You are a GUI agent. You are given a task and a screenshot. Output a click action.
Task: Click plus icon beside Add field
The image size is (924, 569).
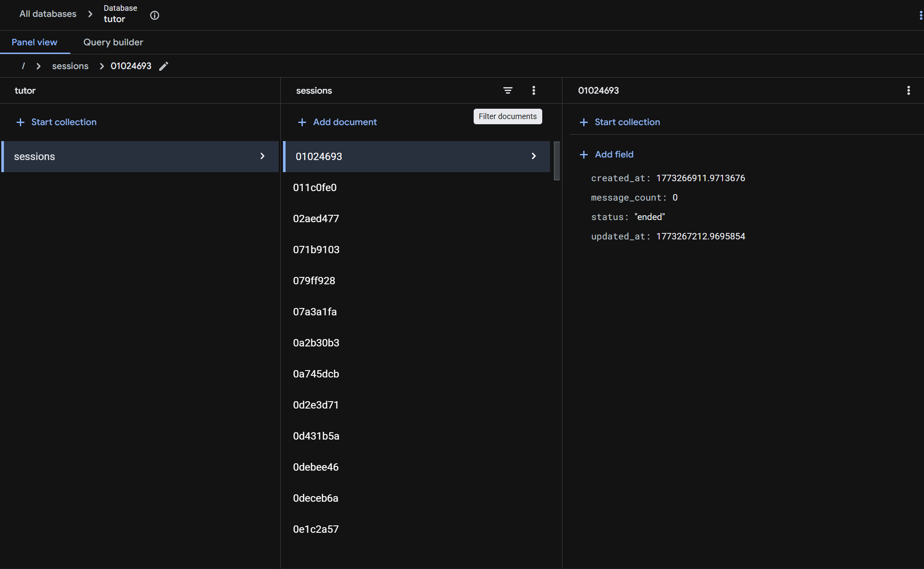click(x=584, y=154)
